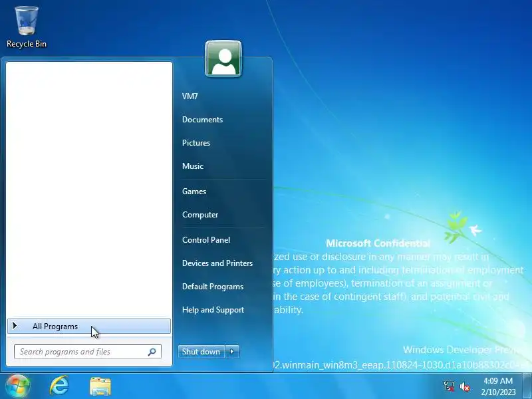Open the Recycle Bin desktop icon
The height and width of the screenshot is (399, 532).
coord(27,27)
